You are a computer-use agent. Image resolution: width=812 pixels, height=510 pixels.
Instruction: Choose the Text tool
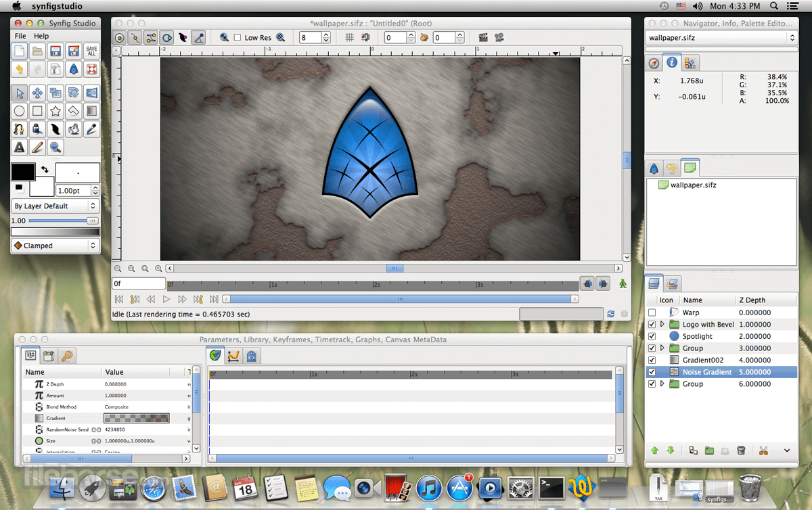[x=20, y=147]
